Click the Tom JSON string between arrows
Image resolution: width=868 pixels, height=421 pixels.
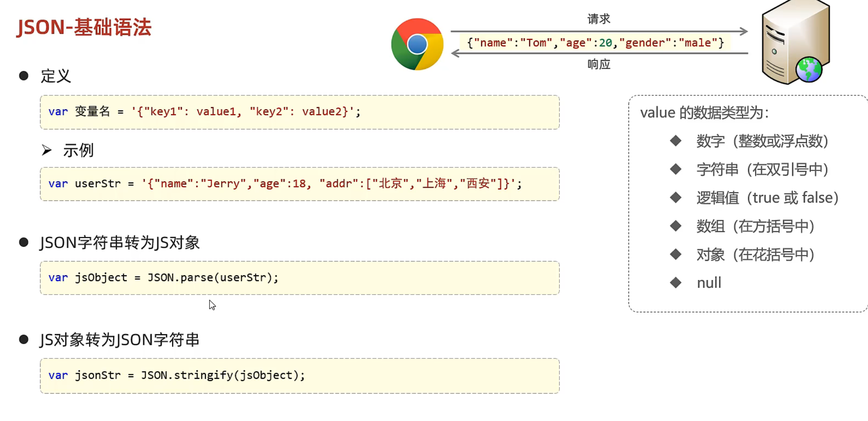[x=595, y=43]
